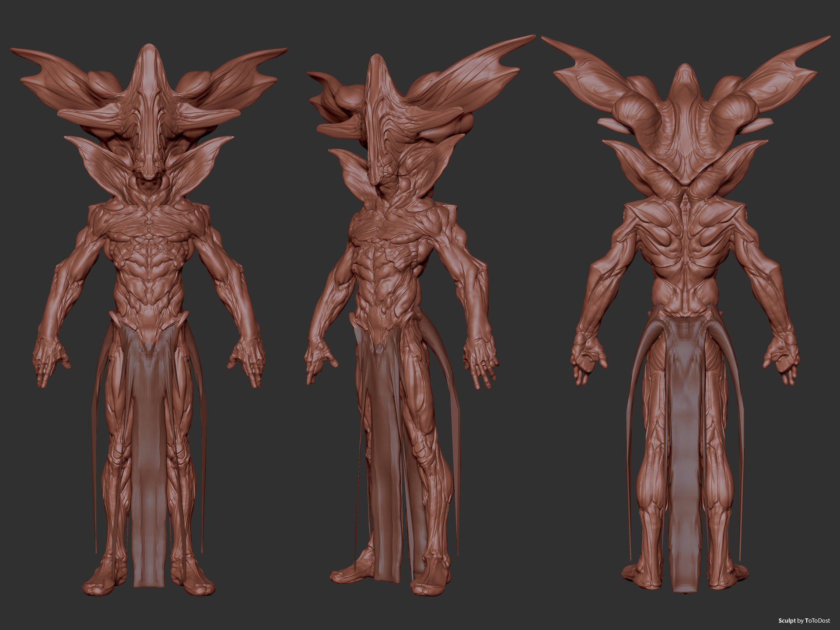Click the 'Sculpt by ToToDost' credit text
This screenshot has height=630, width=840.
pyautogui.click(x=804, y=620)
